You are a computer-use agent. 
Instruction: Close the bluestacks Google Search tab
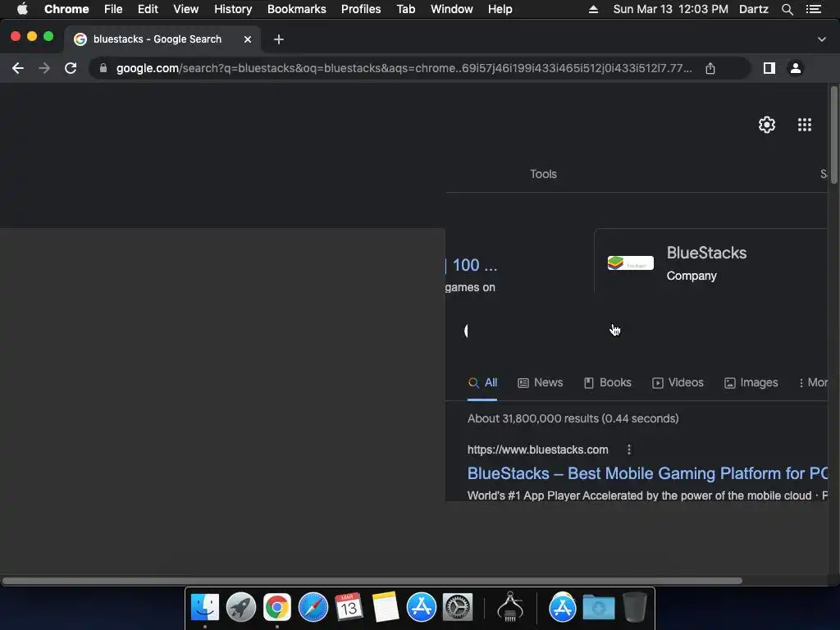(248, 39)
